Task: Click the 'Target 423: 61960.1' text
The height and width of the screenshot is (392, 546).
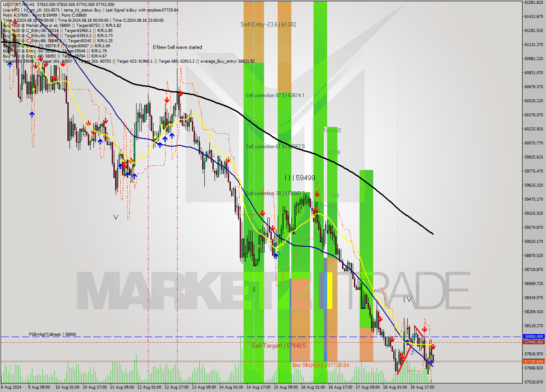Action: pos(136,61)
